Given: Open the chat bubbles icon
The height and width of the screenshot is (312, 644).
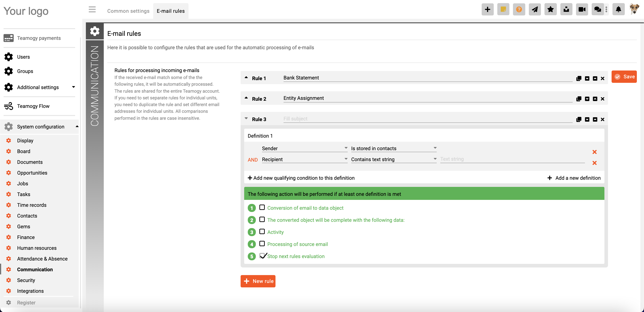Looking at the screenshot, I should [x=597, y=9].
